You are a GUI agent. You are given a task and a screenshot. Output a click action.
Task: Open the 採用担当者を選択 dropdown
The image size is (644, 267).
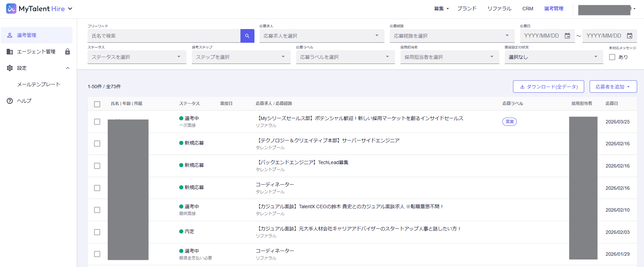point(449,57)
